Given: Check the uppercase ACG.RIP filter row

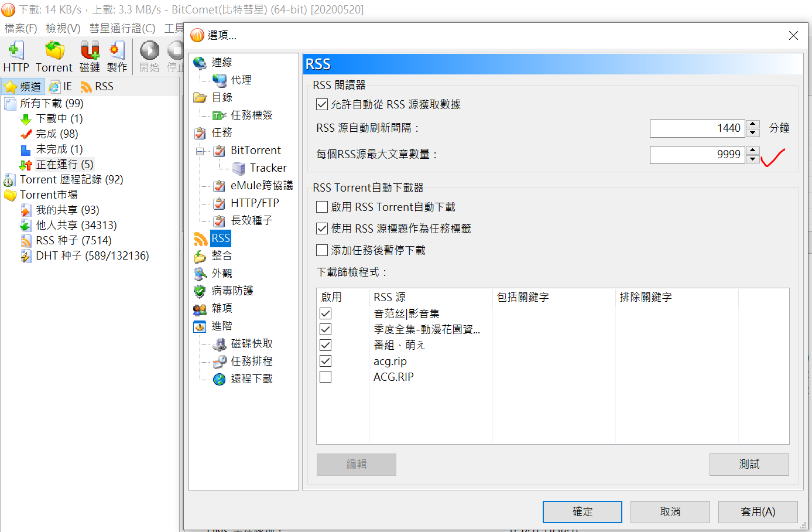Looking at the screenshot, I should [x=326, y=377].
